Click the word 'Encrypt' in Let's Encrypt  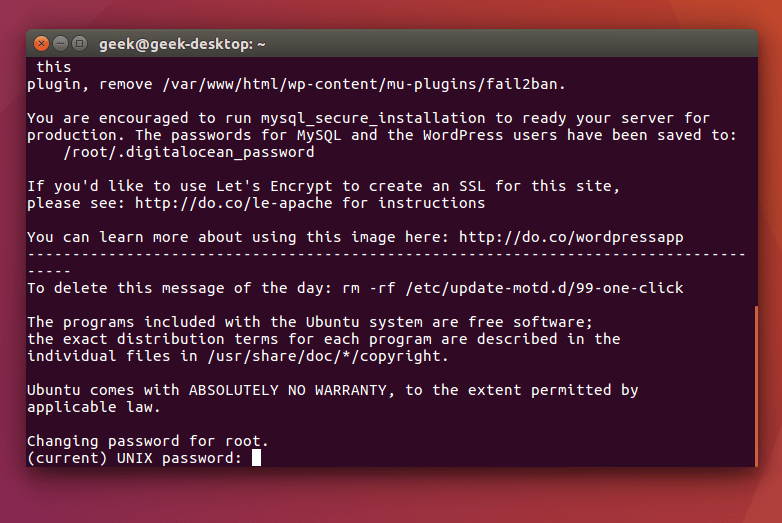point(301,186)
